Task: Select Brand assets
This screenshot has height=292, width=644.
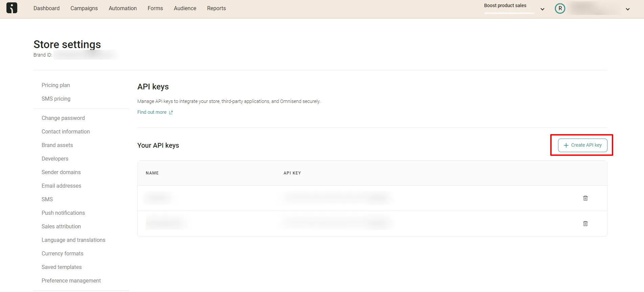Action: [x=57, y=145]
